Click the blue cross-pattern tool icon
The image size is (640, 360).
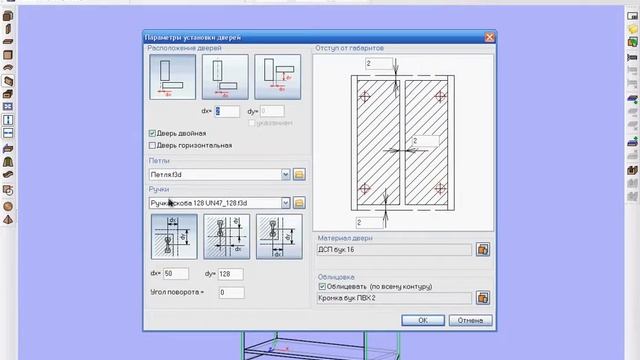pos(8,107)
